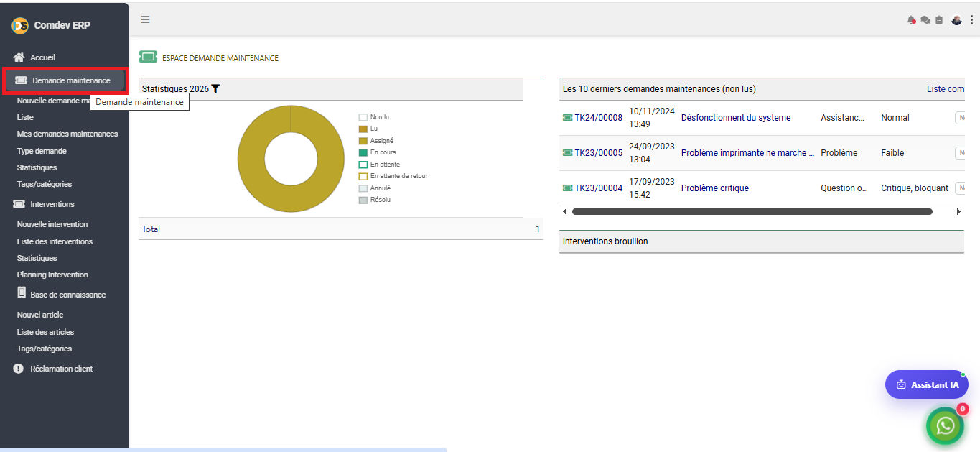Select Nouvelle intervention
The width and height of the screenshot is (980, 452).
[x=52, y=224]
